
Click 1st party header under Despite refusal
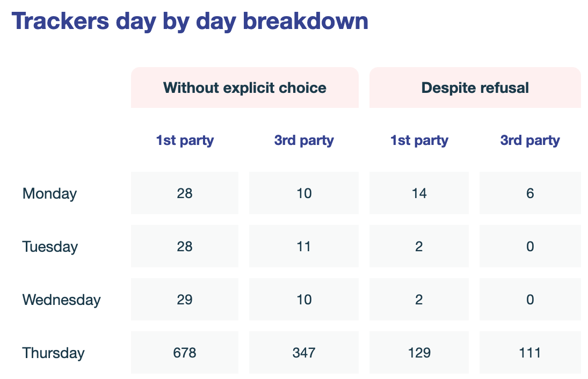(x=419, y=141)
